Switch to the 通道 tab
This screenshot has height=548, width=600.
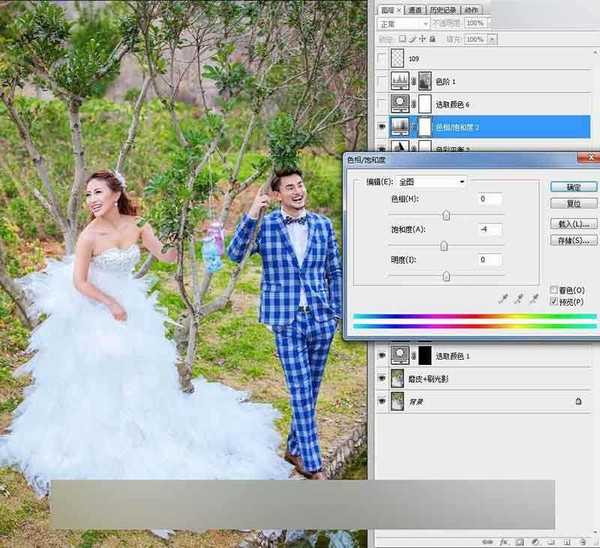tap(415, 10)
